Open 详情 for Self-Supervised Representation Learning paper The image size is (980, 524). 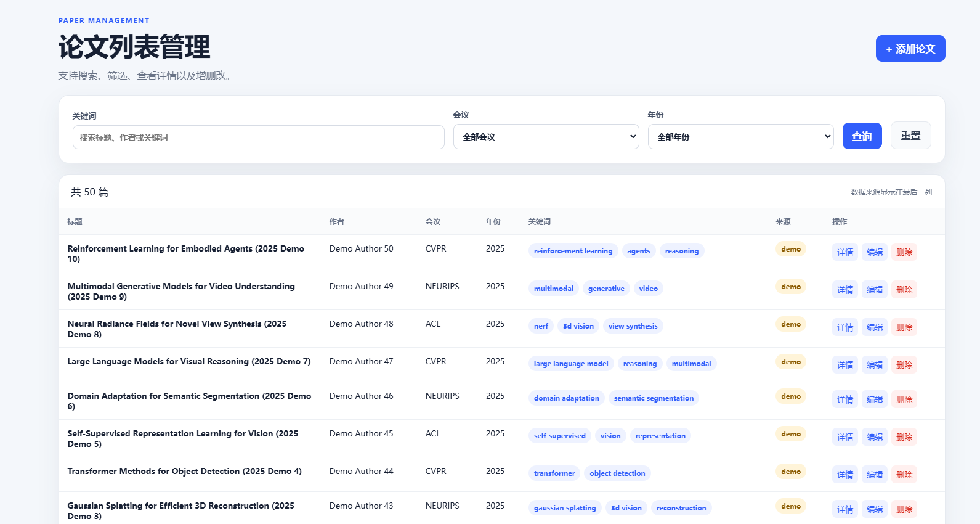click(x=845, y=436)
